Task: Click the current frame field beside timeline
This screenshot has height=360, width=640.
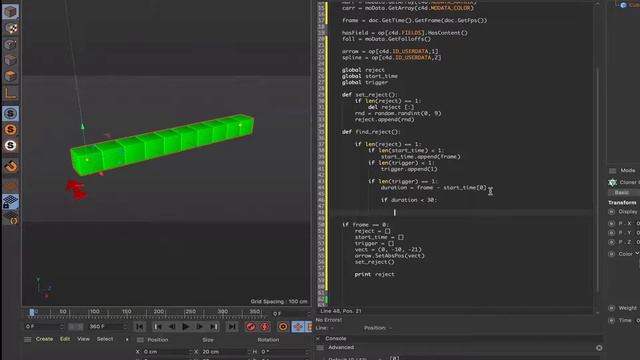Action: click(x=290, y=313)
